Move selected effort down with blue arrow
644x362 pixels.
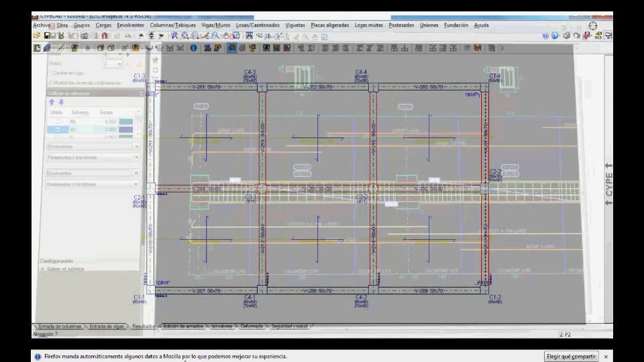(x=61, y=102)
